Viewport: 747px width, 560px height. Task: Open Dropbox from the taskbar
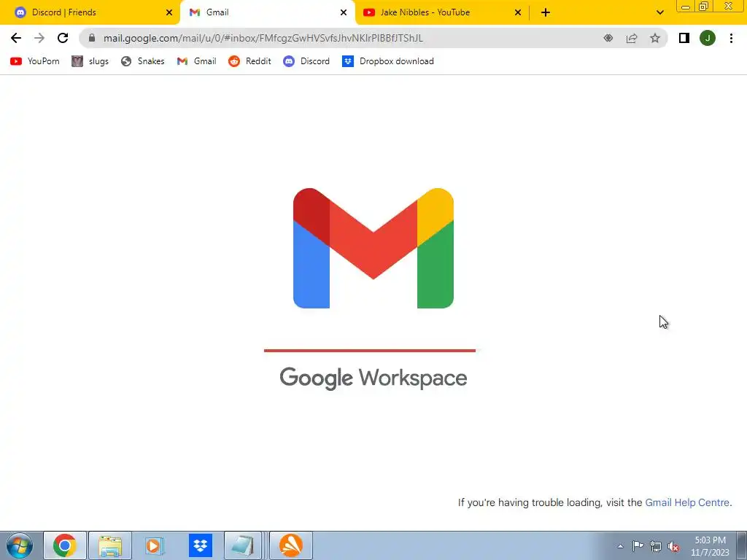tap(200, 545)
